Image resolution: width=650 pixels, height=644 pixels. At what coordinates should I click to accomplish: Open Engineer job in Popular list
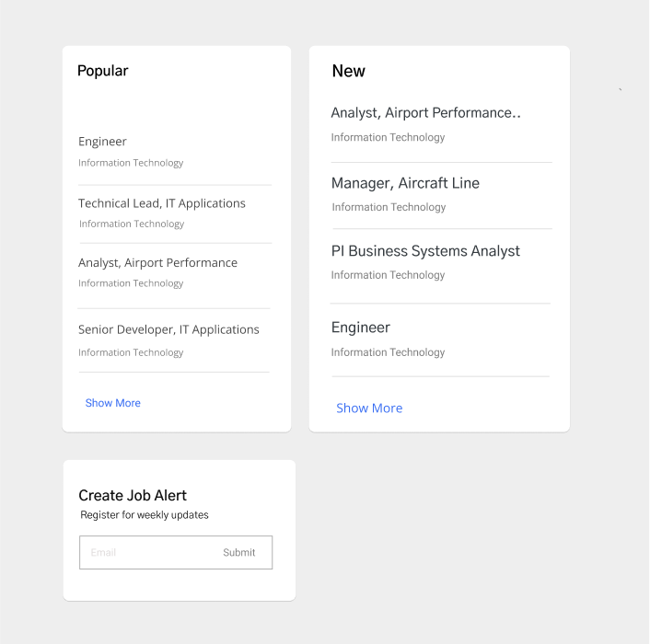[x=103, y=142]
